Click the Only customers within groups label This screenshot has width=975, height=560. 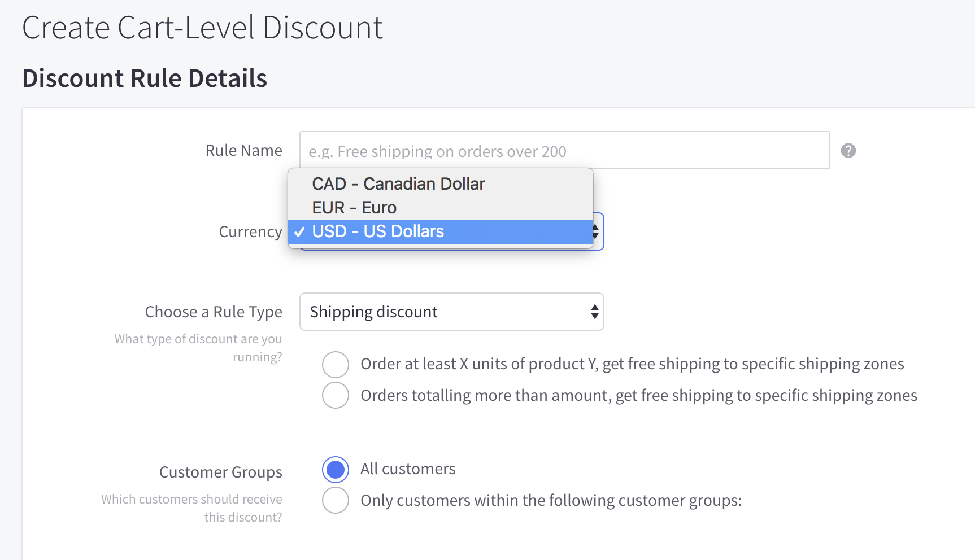[551, 500]
